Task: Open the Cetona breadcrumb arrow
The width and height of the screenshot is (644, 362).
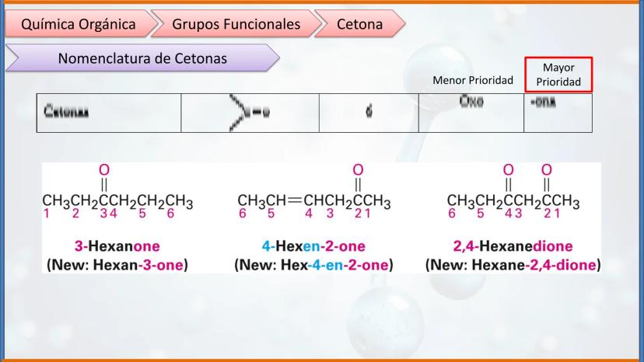Action: click(359, 24)
